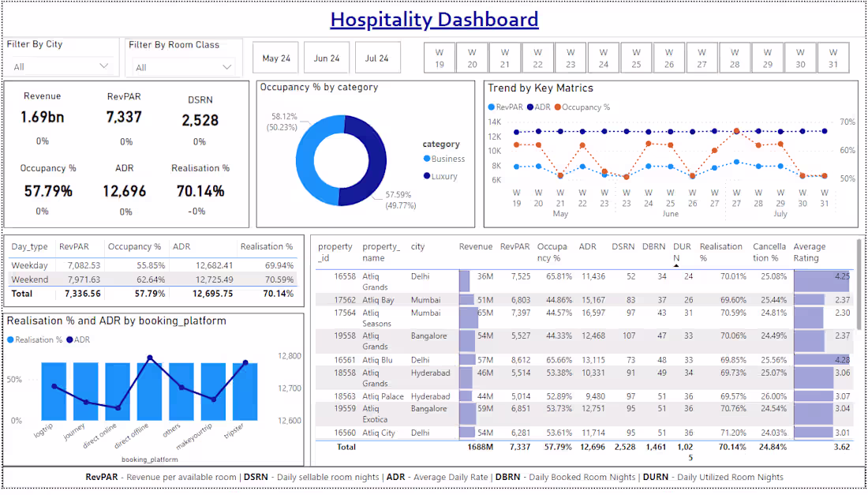The height and width of the screenshot is (495, 868).
Task: Select the Weekday row in Day_type table
Action: tap(30, 265)
